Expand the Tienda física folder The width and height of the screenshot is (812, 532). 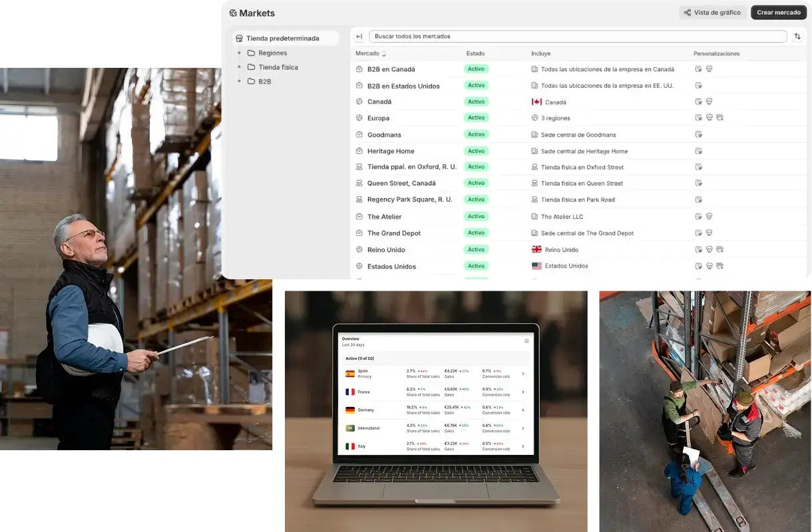(239, 67)
